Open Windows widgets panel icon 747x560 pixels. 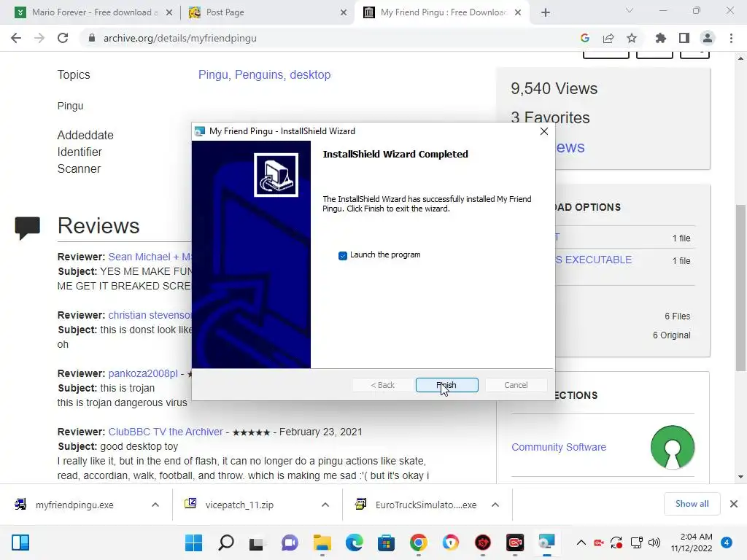coord(20,542)
